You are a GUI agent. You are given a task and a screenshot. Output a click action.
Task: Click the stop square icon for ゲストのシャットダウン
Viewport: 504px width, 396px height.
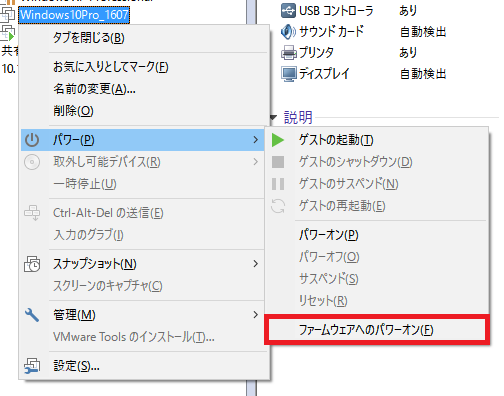pos(278,162)
